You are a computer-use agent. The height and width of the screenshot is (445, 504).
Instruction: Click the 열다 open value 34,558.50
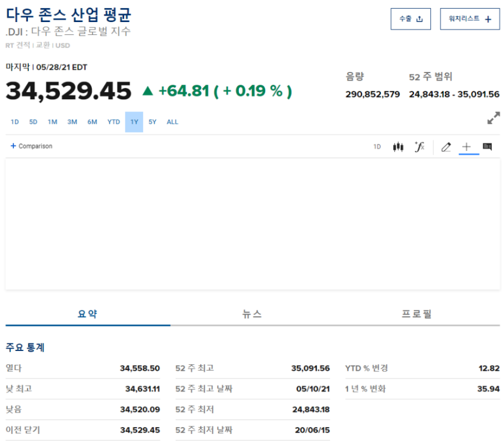(x=140, y=368)
